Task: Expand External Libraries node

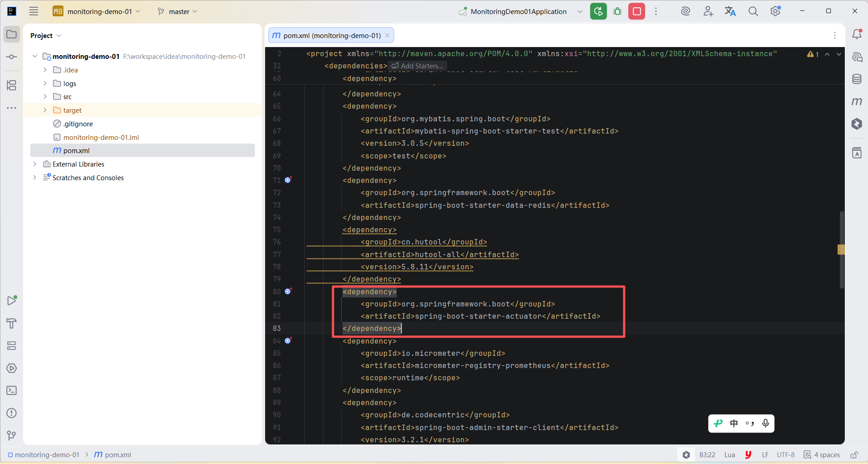Action: tap(35, 164)
